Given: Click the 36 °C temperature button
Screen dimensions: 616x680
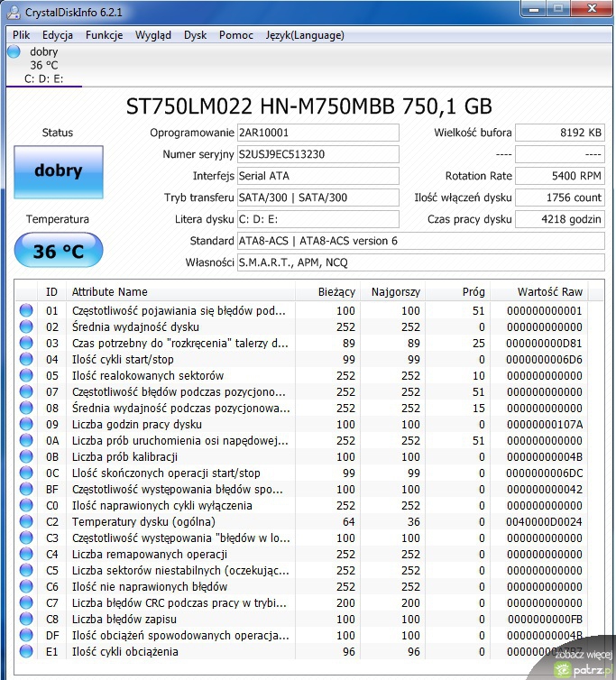Looking at the screenshot, I should [x=58, y=251].
